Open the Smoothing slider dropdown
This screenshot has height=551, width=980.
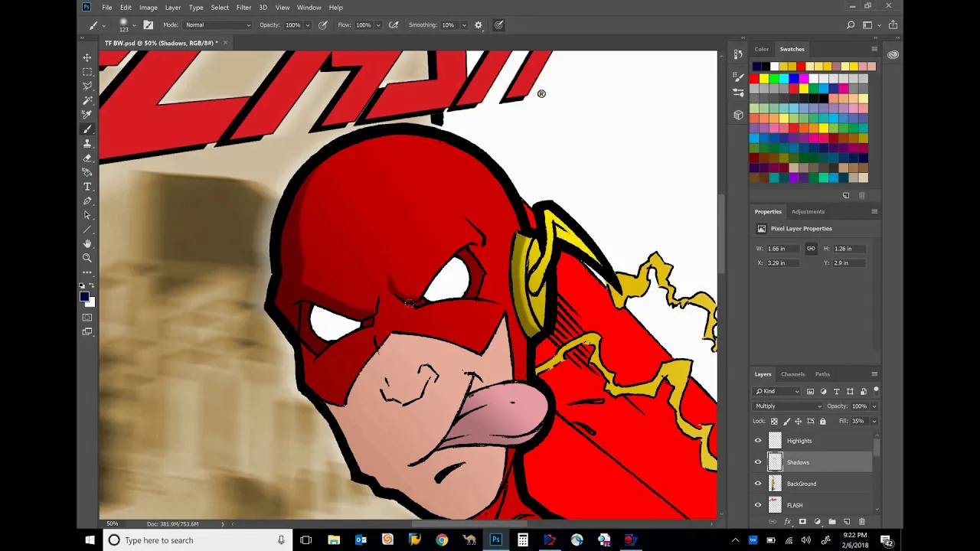pyautogui.click(x=463, y=25)
